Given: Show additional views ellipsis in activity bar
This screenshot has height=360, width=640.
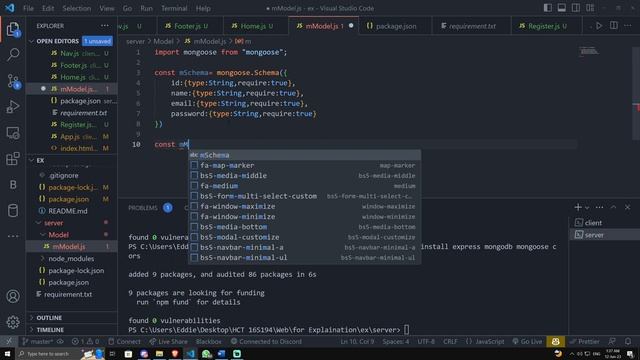Looking at the screenshot, I should 13,236.
